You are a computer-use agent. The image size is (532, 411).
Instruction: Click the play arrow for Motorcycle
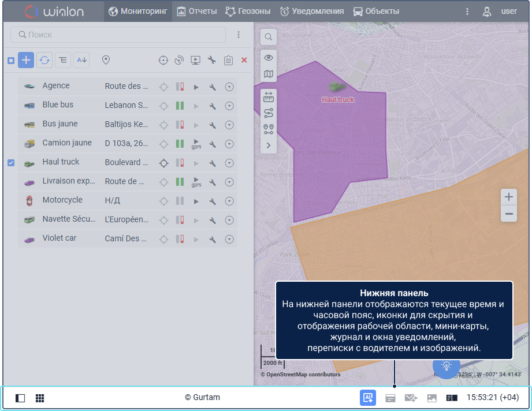pyautogui.click(x=196, y=201)
